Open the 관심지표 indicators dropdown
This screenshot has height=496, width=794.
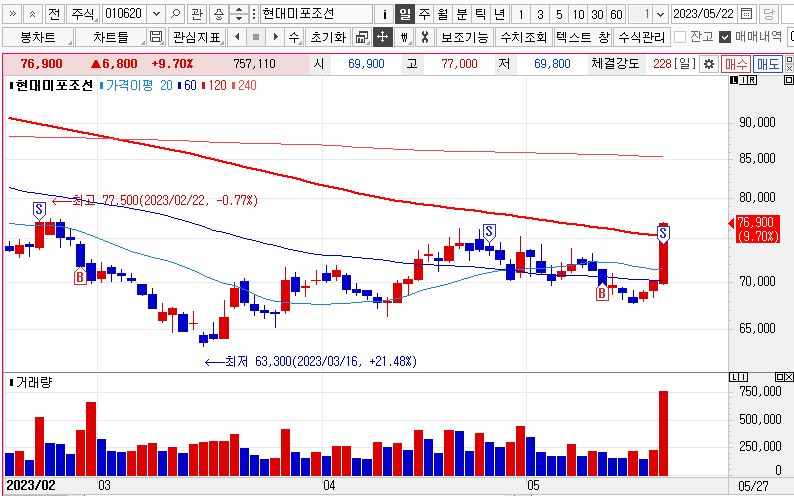[x=196, y=37]
